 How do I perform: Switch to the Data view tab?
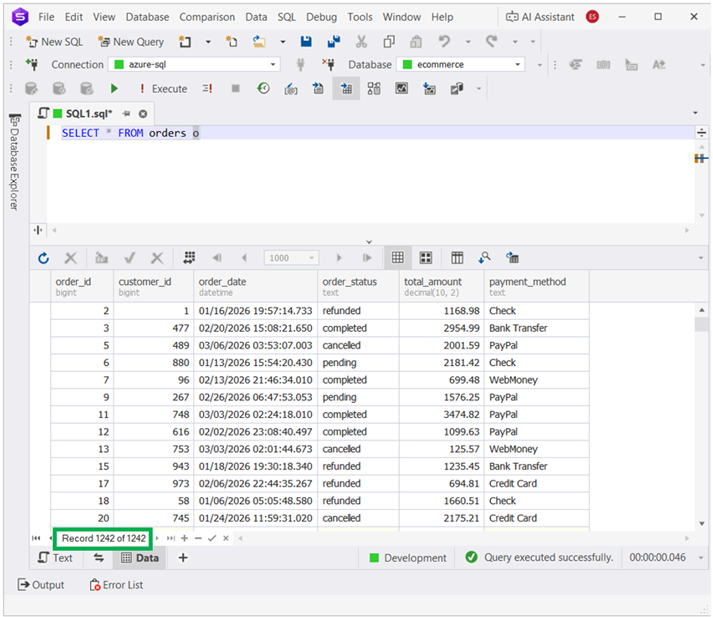pos(140,558)
